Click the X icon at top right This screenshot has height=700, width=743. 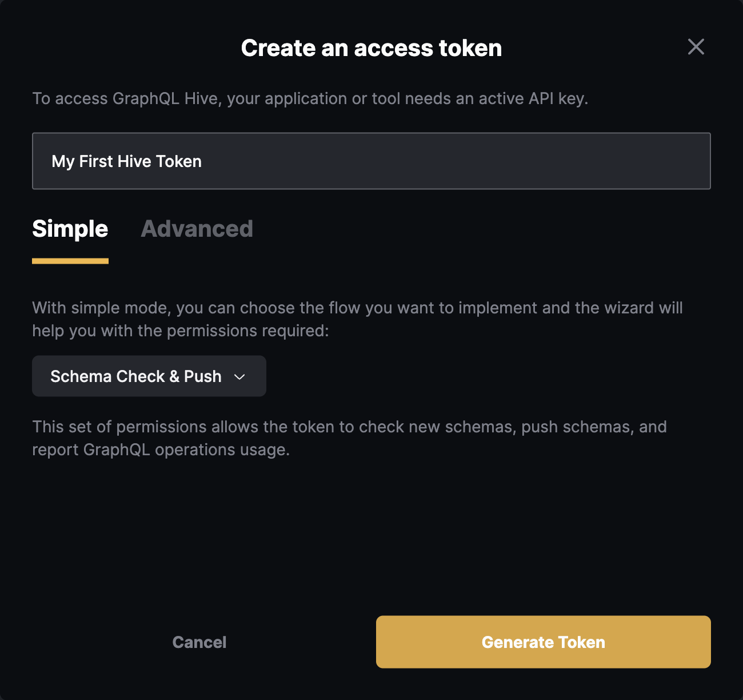click(x=696, y=47)
